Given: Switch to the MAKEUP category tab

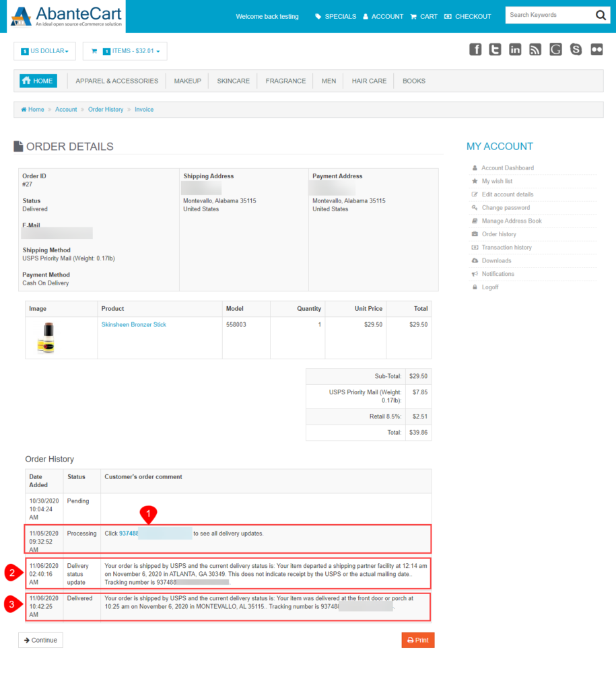Looking at the screenshot, I should tap(187, 80).
